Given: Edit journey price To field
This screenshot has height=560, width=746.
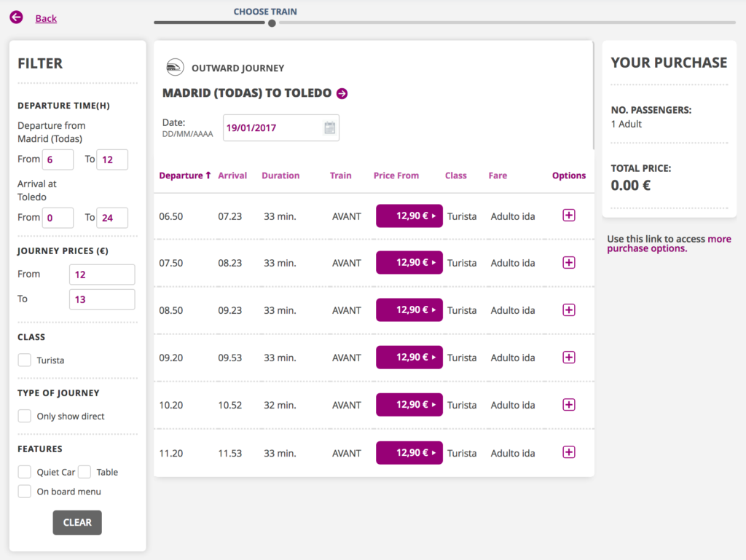Looking at the screenshot, I should pos(102,299).
